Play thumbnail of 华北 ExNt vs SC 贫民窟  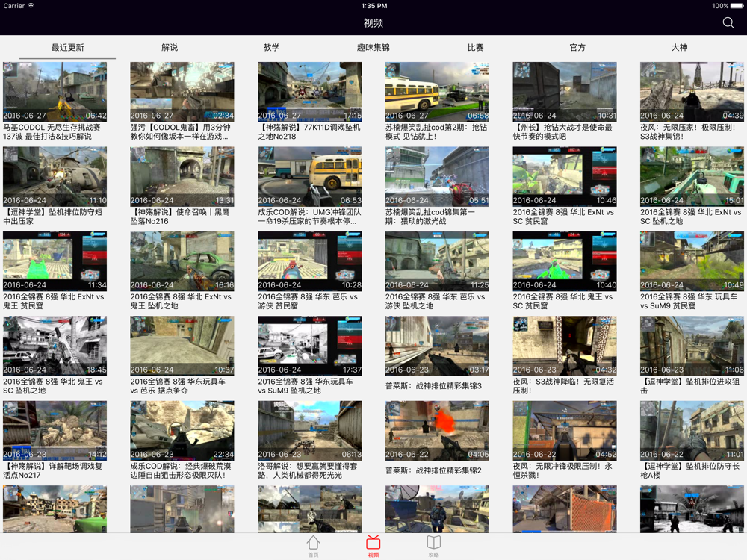tap(565, 176)
